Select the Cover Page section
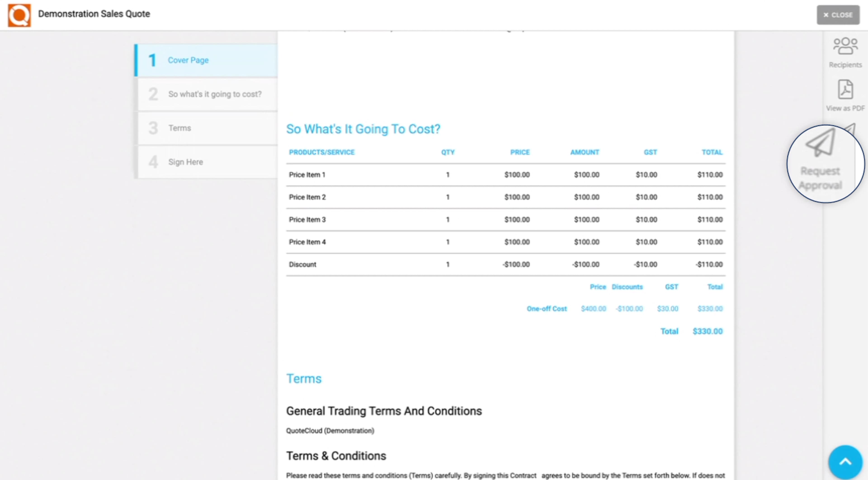Viewport: 868px width, 480px height. coord(188,60)
